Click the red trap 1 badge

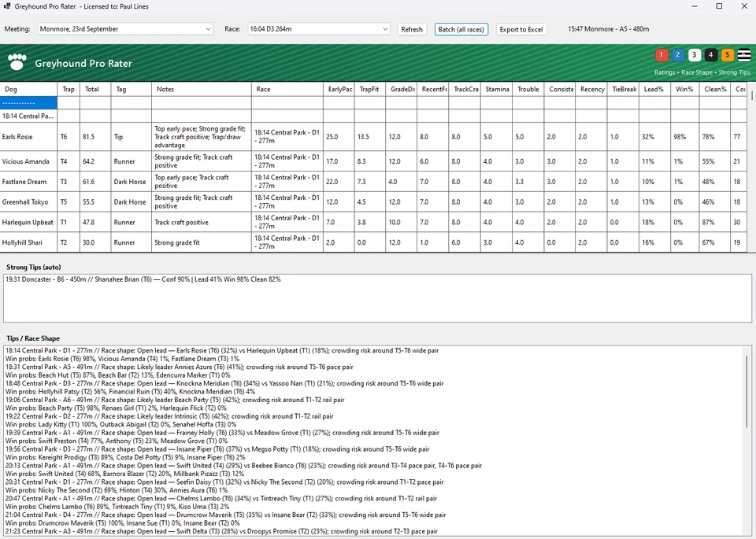[662, 55]
